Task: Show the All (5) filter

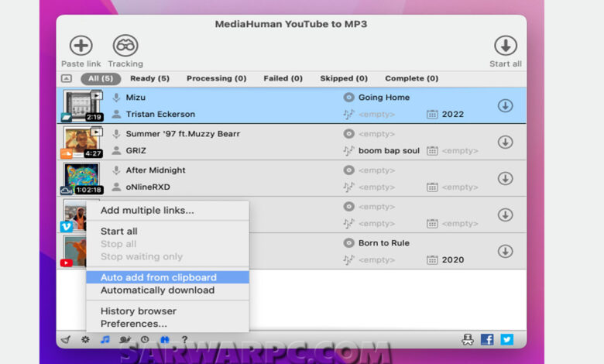Action: (x=101, y=78)
